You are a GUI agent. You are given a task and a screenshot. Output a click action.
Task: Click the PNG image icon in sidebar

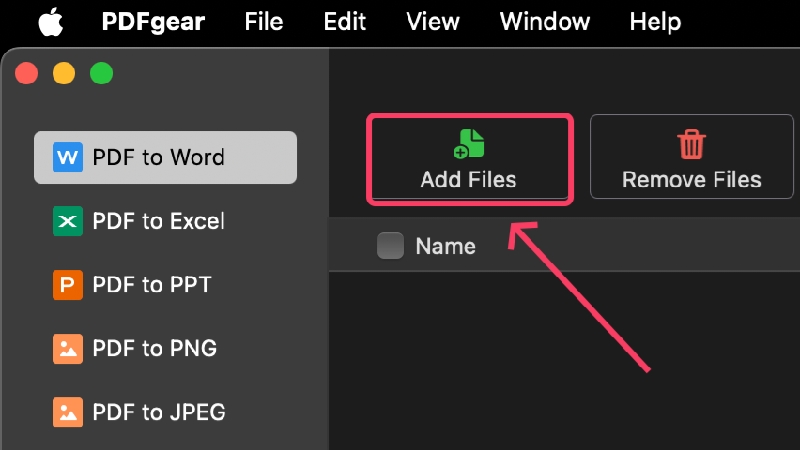pos(68,348)
